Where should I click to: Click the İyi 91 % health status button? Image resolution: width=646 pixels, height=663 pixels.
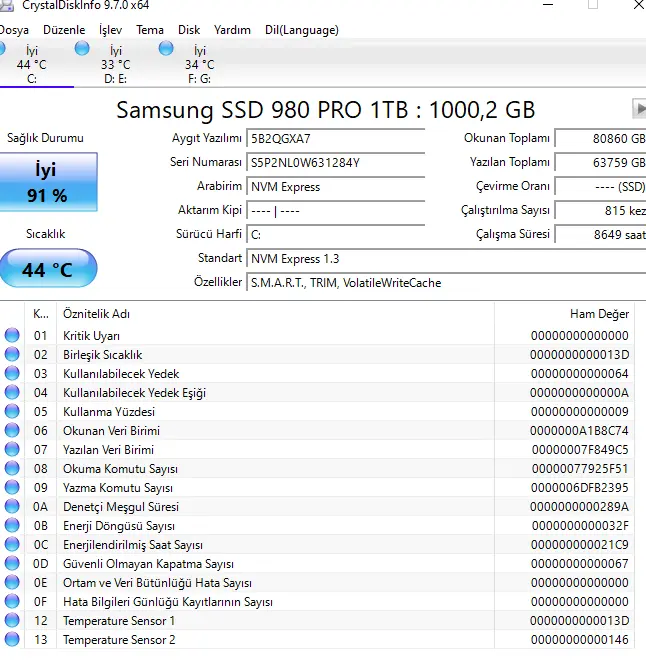click(48, 182)
